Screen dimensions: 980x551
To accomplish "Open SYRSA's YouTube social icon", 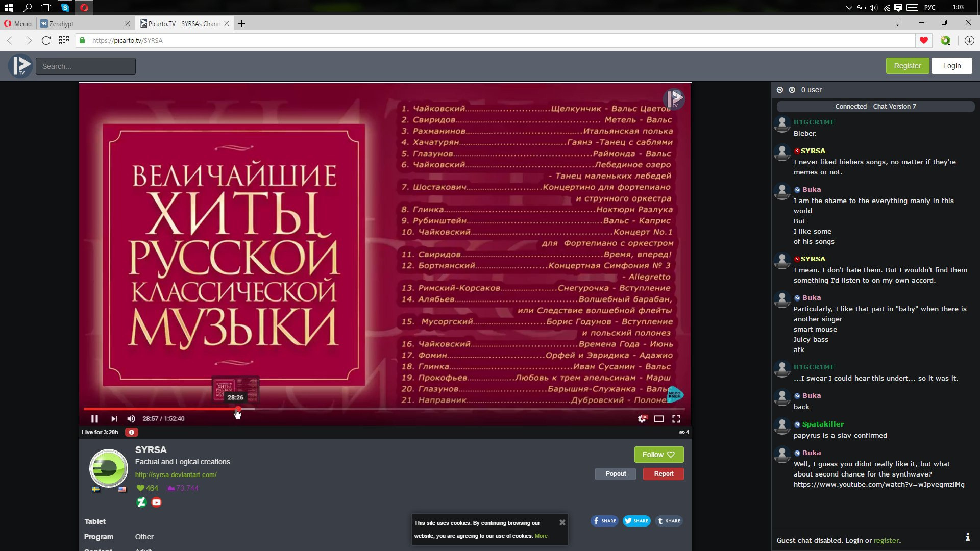I will [x=157, y=503].
